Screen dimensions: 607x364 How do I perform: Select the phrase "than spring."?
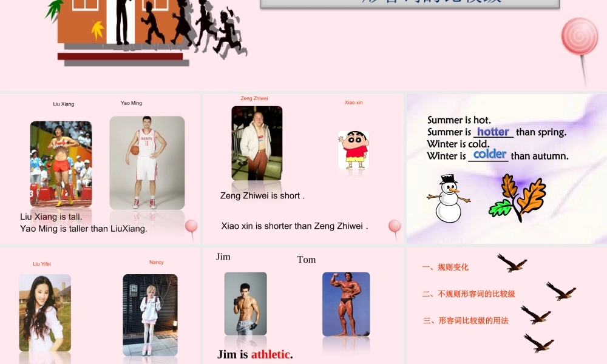(x=541, y=132)
